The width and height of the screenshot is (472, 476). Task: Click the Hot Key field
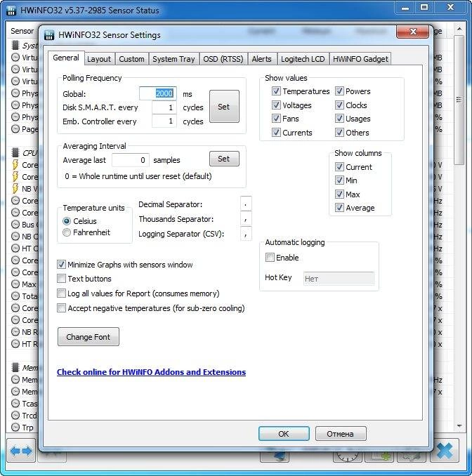pos(339,279)
